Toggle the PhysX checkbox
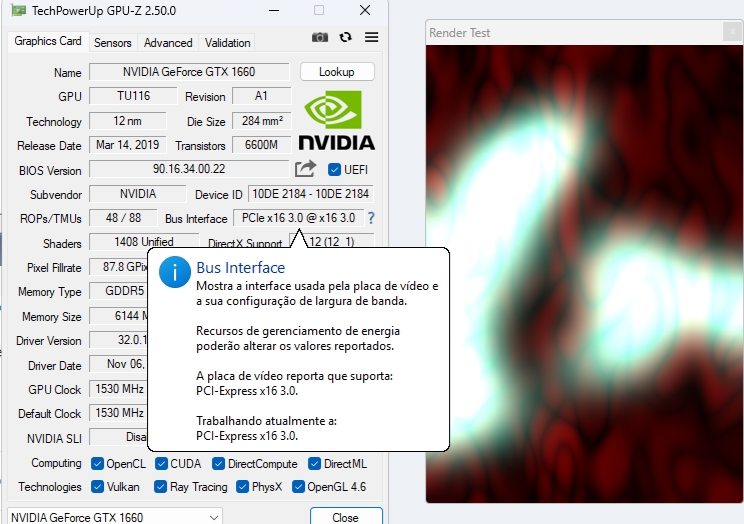The image size is (744, 524). click(x=242, y=487)
